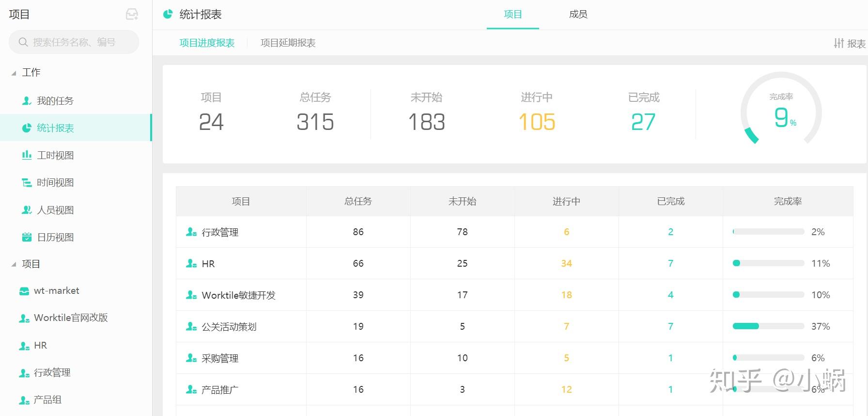Click the 完成率 column header
Image resolution: width=868 pixels, height=416 pixels.
coord(788,201)
